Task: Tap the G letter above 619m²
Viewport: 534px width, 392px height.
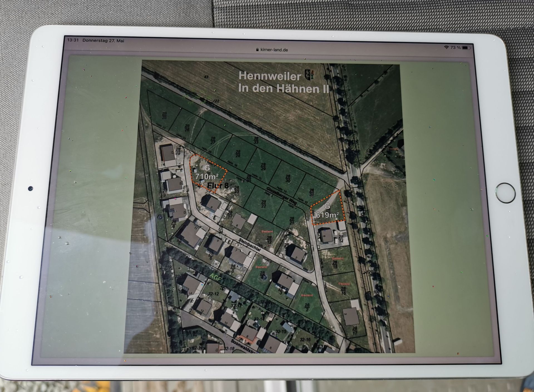Action: click(327, 206)
